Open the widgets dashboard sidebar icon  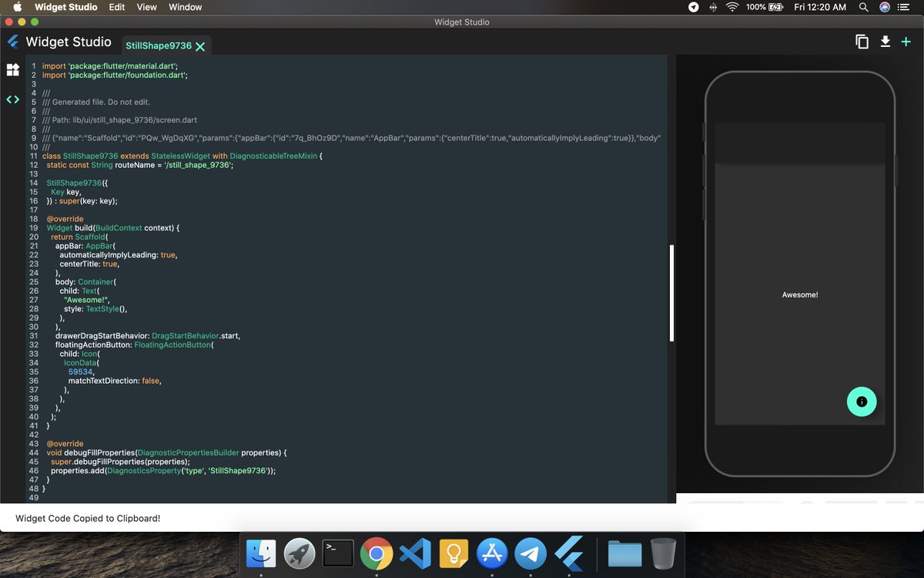coord(12,70)
